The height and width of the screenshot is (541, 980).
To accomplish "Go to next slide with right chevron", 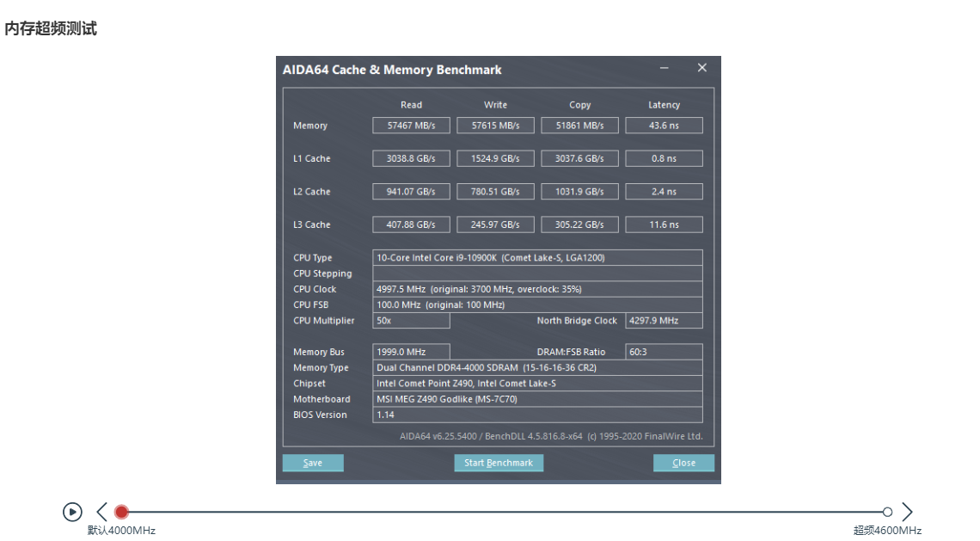I will click(x=908, y=513).
